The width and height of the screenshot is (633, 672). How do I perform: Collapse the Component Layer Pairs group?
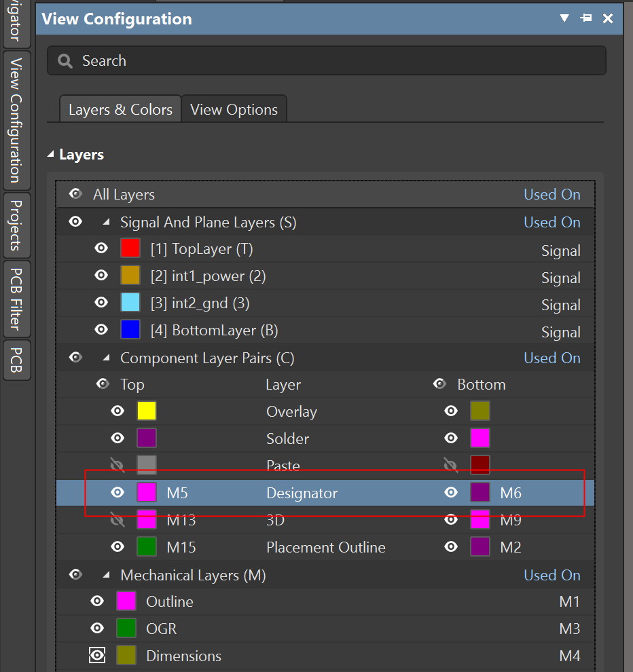click(106, 358)
